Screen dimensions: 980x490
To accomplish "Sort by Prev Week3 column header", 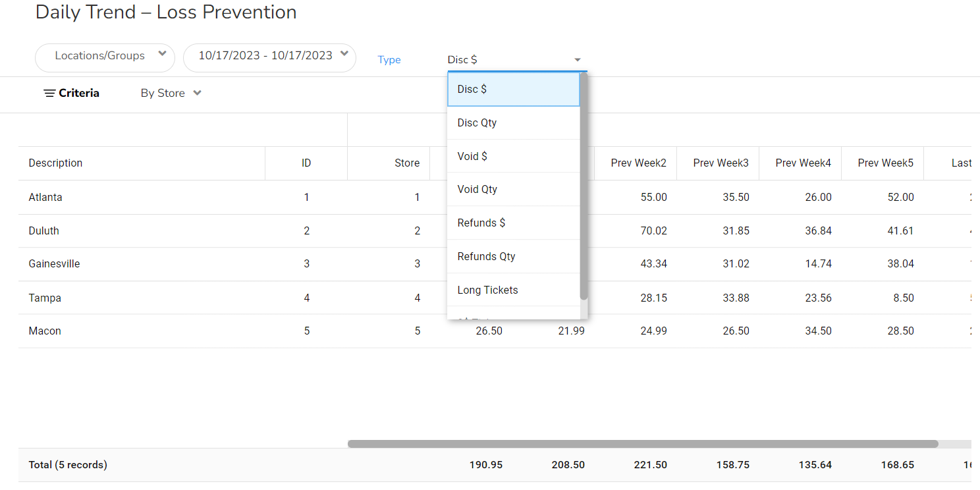I will pyautogui.click(x=721, y=163).
